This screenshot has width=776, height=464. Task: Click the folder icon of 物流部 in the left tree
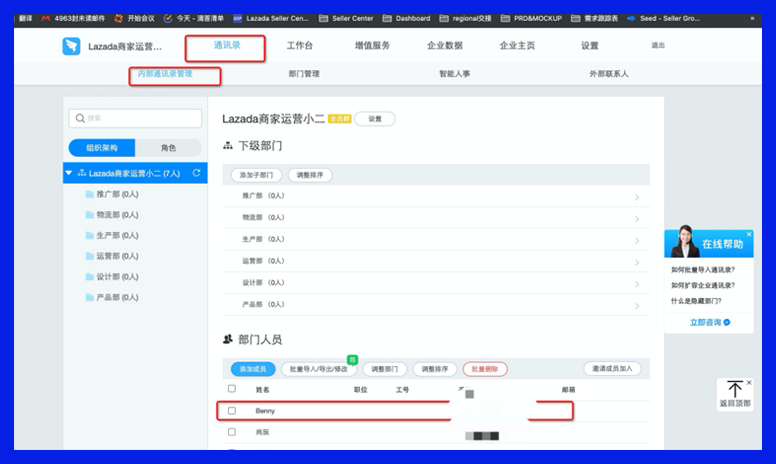90,215
